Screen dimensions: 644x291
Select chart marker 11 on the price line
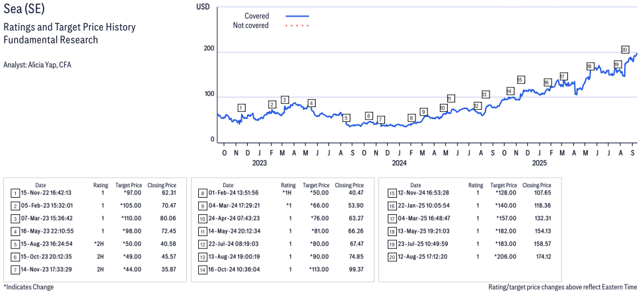click(451, 99)
